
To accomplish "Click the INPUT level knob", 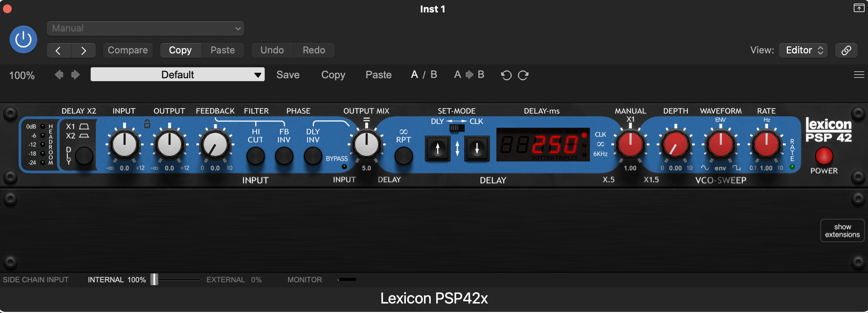I will click(x=125, y=144).
